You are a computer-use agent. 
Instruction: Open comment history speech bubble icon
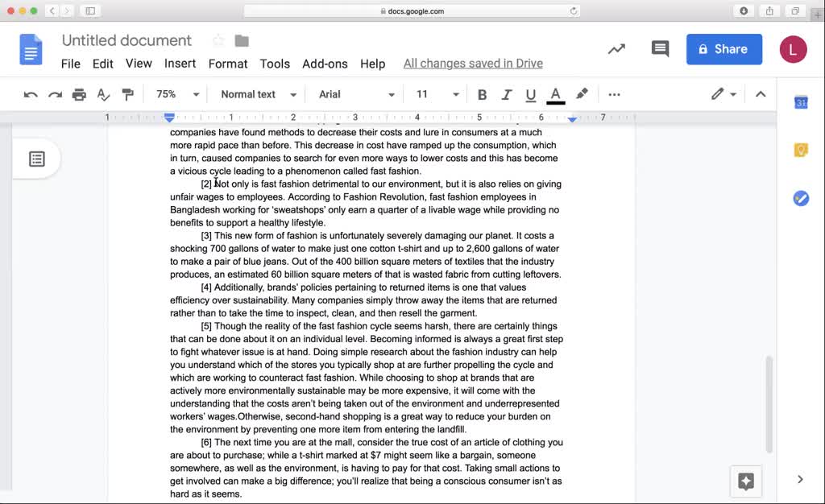pos(660,49)
